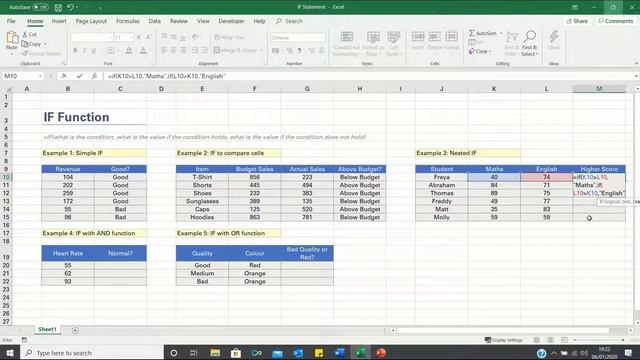This screenshot has height=360, width=640.
Task: Click the Enter checkmark in formula bar
Action: point(80,76)
